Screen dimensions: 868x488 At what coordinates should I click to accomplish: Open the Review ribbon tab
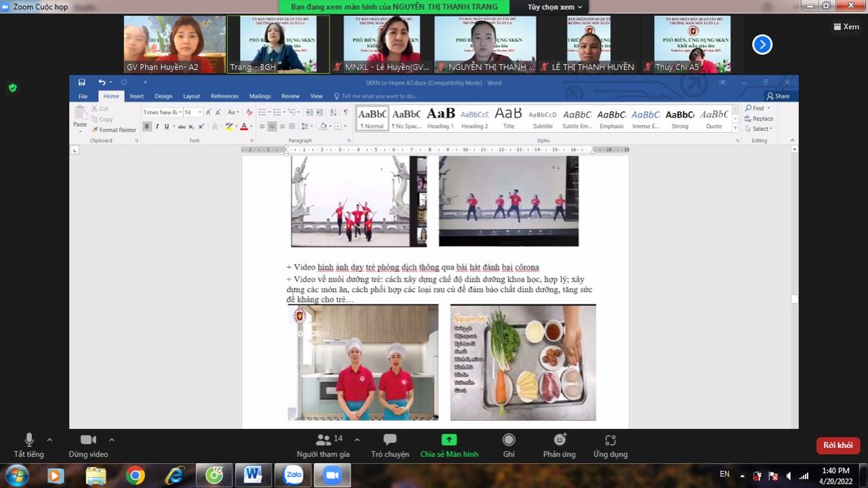click(x=290, y=96)
